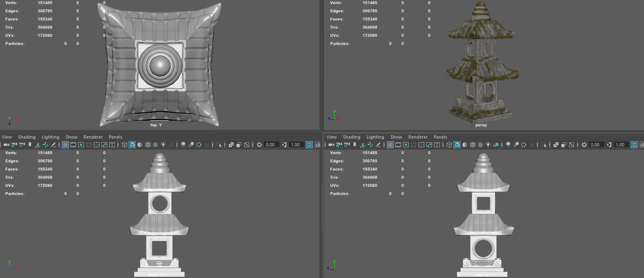The height and width of the screenshot is (278, 644).
Task: Open Shading menu of side view panel
Action: coord(351,137)
